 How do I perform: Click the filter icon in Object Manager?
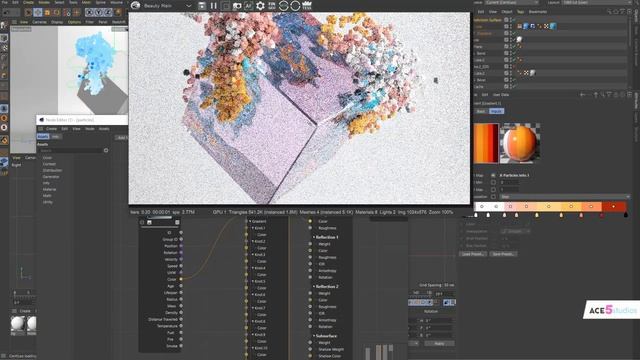pyautogui.click(x=622, y=12)
